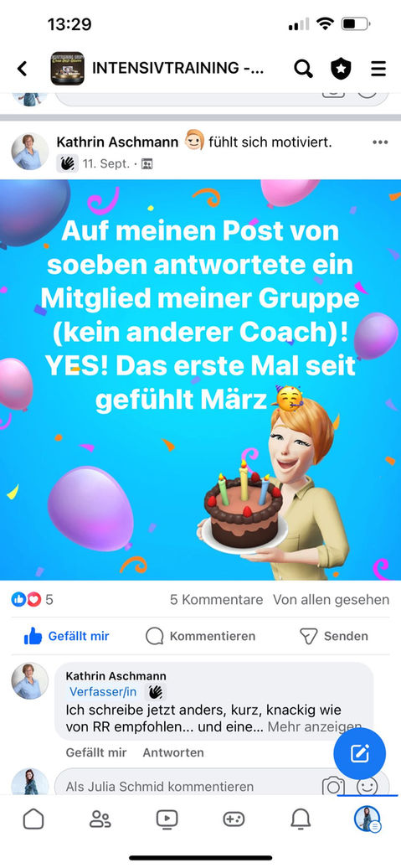Expand the comment with Mehr anzeigen

(314, 727)
